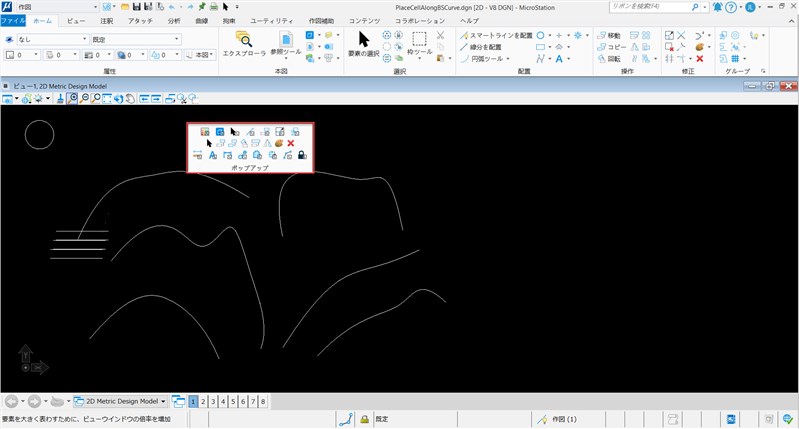
Task: Open the line style 0 dropdown
Action: point(61,55)
